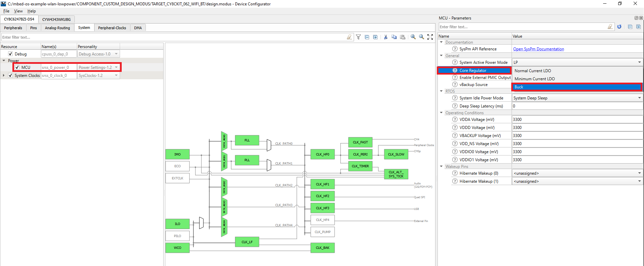Click the PLL block in the clock diagram
Image resolution: width=644 pixels, height=266 pixels.
247,160
